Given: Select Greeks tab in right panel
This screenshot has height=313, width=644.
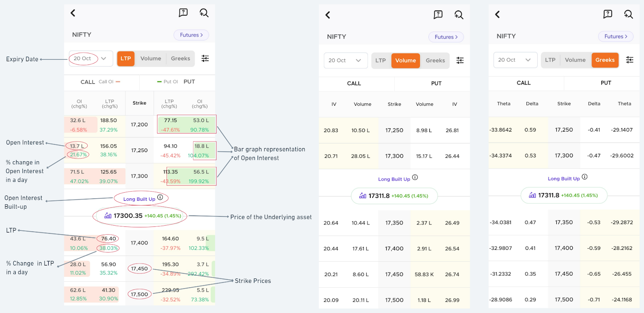Looking at the screenshot, I should pyautogui.click(x=605, y=60).
